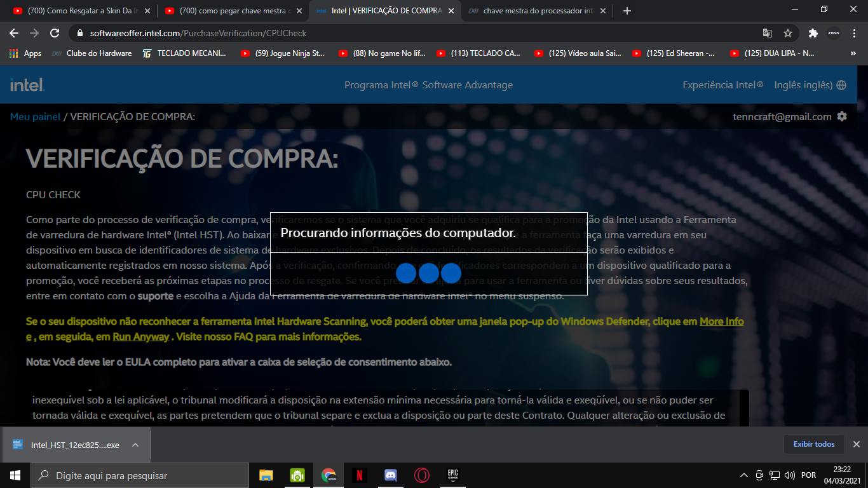This screenshot has height=488, width=868.
Task: Click the POR keyboard language indicator
Action: [x=808, y=475]
